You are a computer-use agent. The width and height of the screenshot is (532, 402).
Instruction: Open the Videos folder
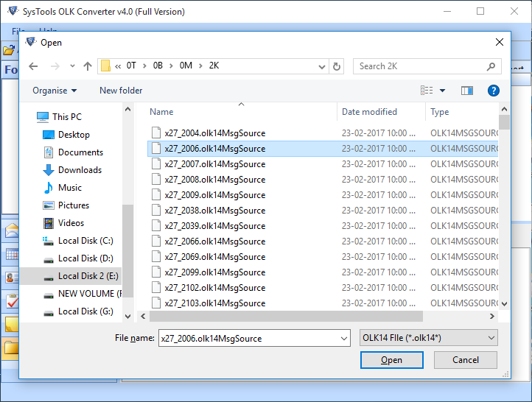click(63, 222)
